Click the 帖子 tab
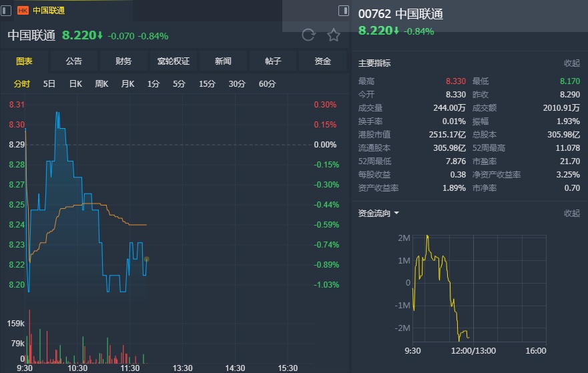This screenshot has height=373, width=588. (x=273, y=61)
